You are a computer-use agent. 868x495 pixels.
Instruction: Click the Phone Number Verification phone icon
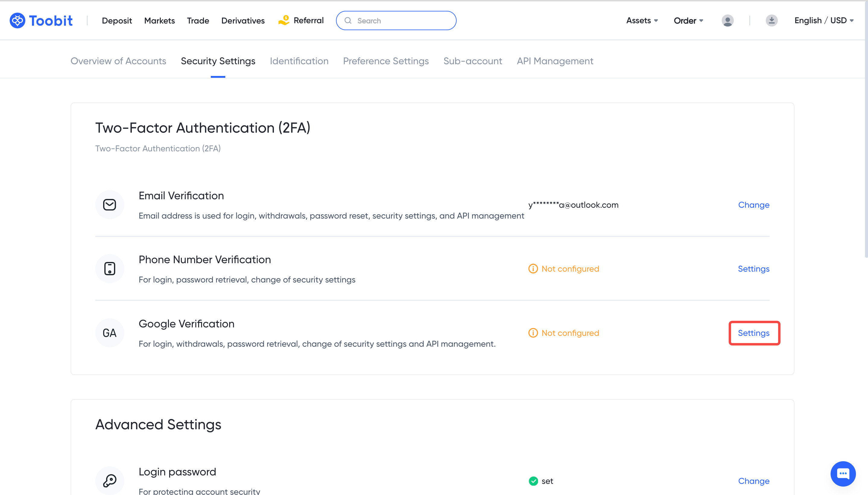pyautogui.click(x=109, y=269)
